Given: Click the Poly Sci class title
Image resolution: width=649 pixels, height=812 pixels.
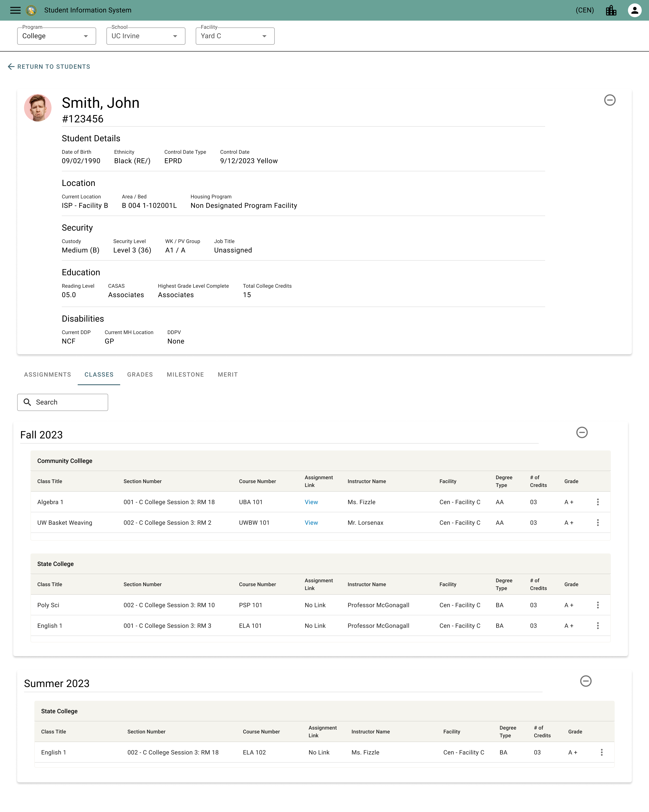Looking at the screenshot, I should 48,605.
